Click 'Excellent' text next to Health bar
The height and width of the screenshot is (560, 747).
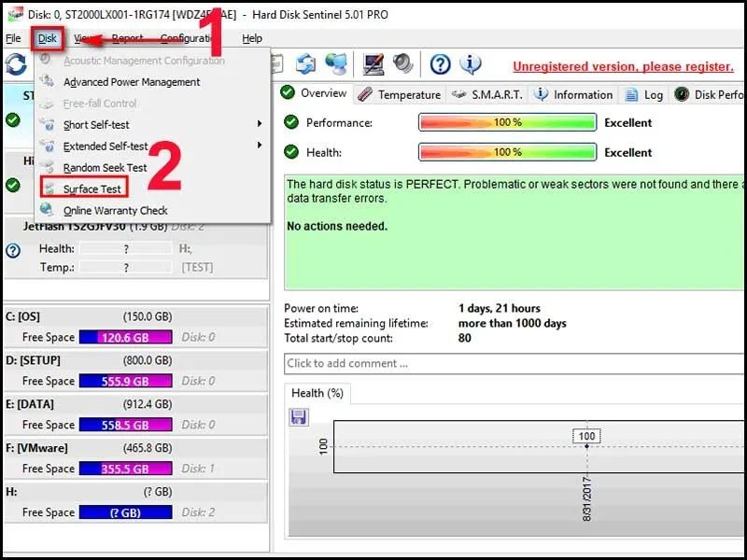627,153
